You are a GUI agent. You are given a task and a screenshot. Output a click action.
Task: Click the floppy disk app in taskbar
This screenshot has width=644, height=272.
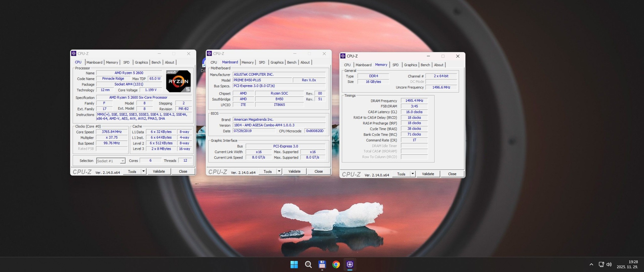[322, 264]
